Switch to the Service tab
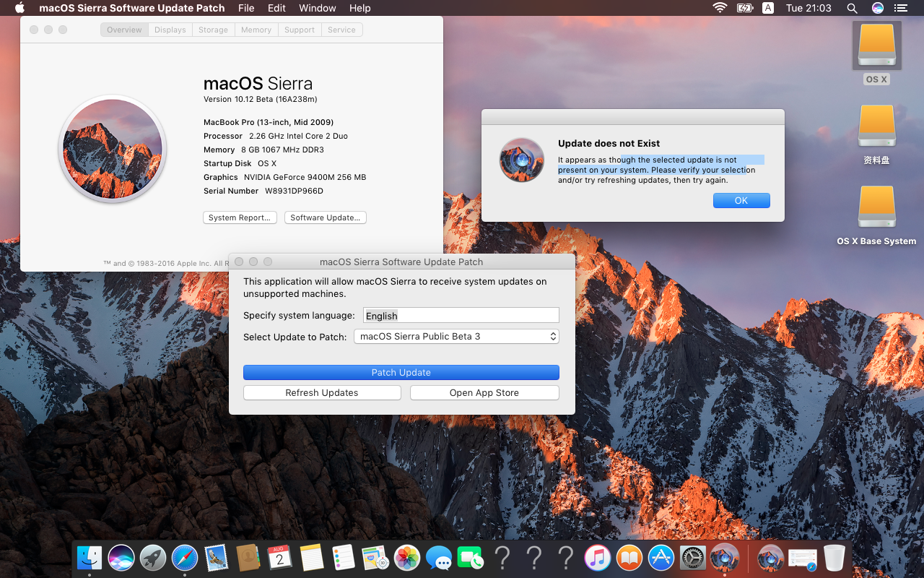This screenshot has width=924, height=578. pos(341,30)
